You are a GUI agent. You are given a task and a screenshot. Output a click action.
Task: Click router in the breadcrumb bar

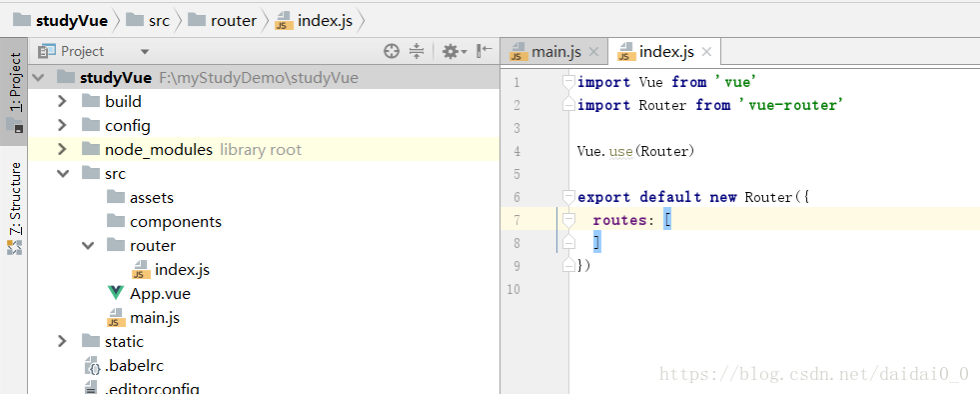pyautogui.click(x=223, y=21)
